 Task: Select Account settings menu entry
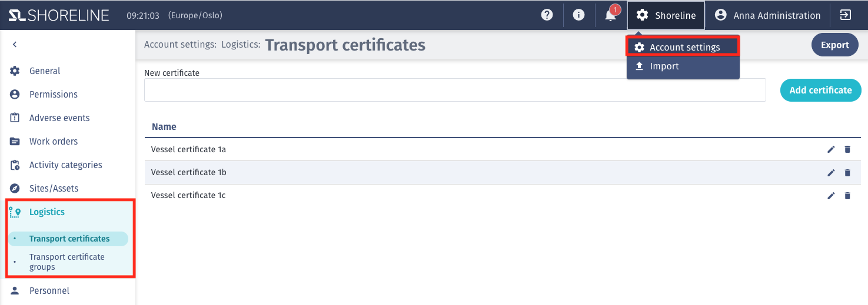(x=683, y=47)
